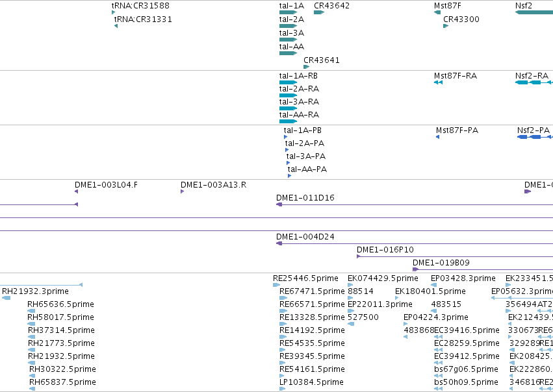Screen dimensions: 553x392
Task: Select the Mst87F-RA transcript glyph
Action: click(438, 82)
